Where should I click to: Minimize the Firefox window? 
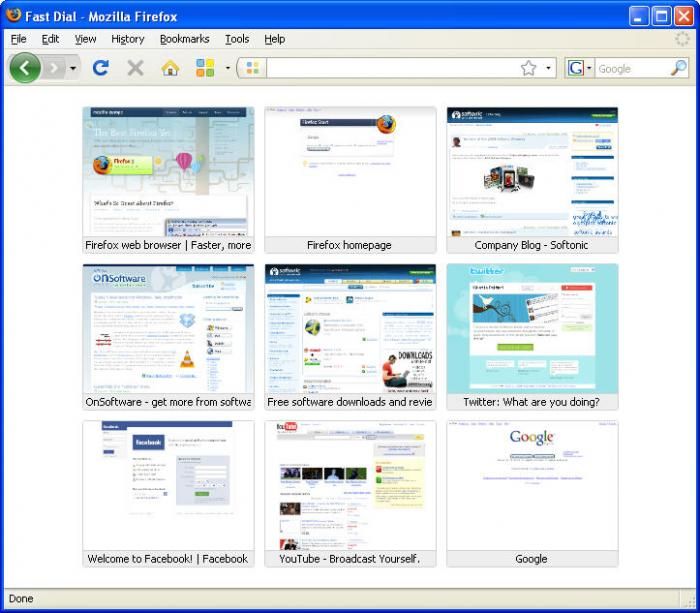[x=639, y=17]
